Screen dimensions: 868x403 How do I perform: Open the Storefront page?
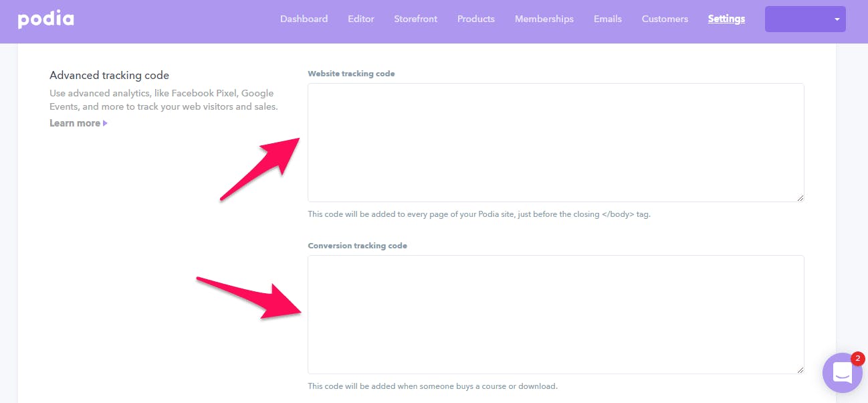click(x=416, y=19)
